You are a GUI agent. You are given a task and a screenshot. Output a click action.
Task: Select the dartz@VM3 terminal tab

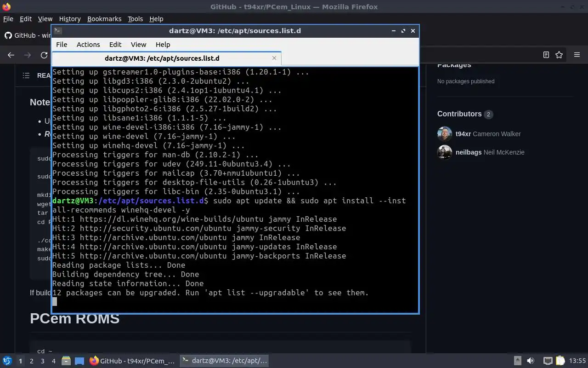[166, 58]
